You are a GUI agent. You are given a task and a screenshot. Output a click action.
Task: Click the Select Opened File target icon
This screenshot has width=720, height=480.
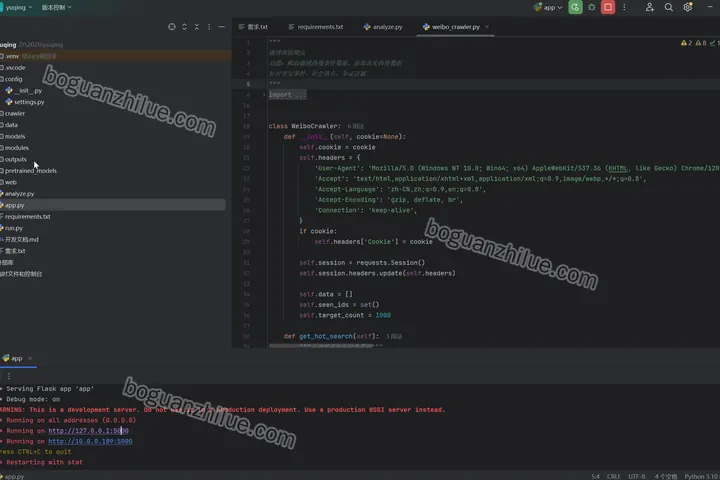tap(172, 27)
